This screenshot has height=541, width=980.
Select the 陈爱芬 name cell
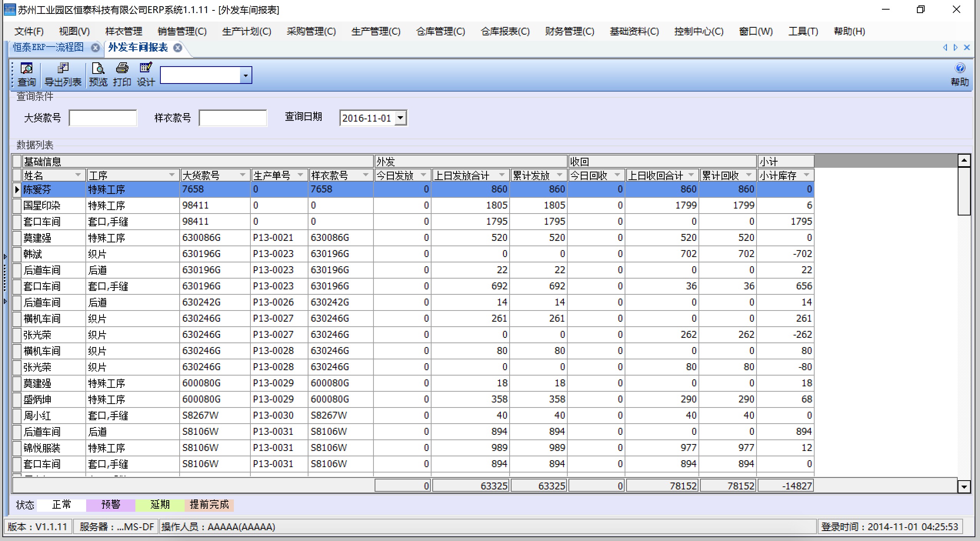[x=54, y=189]
